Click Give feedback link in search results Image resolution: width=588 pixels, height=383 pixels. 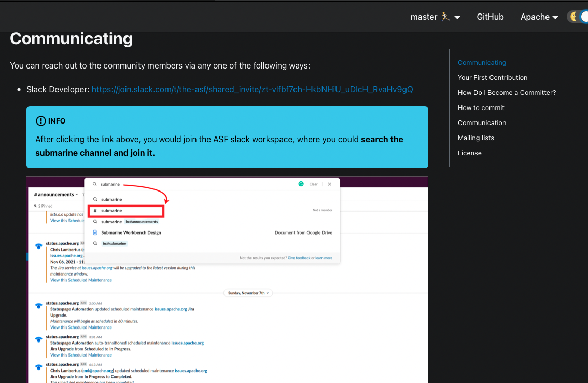pyautogui.click(x=299, y=258)
